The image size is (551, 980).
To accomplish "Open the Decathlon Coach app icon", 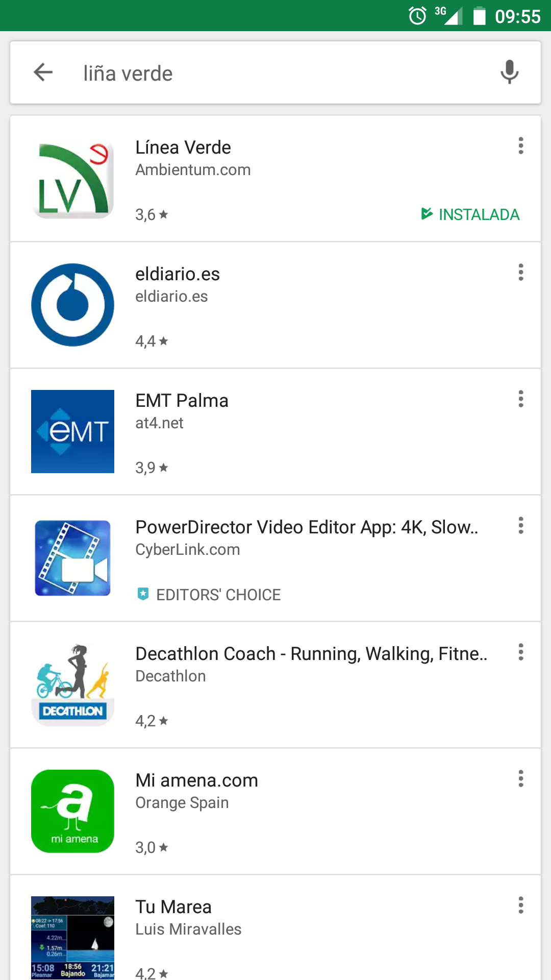I will (72, 685).
